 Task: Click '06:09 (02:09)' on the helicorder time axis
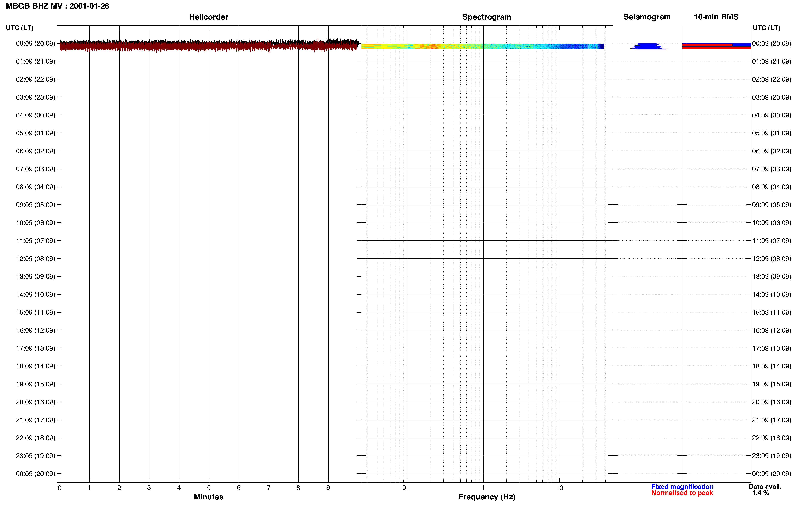36,151
